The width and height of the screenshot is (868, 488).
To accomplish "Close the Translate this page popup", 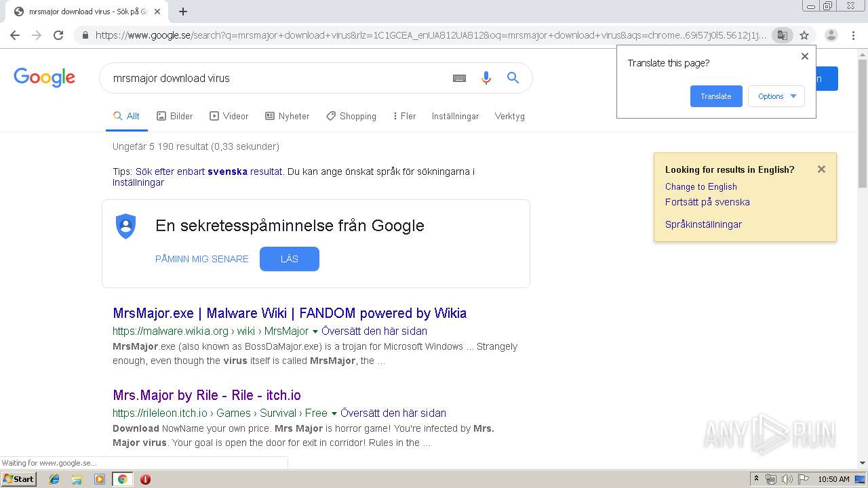I will point(805,56).
